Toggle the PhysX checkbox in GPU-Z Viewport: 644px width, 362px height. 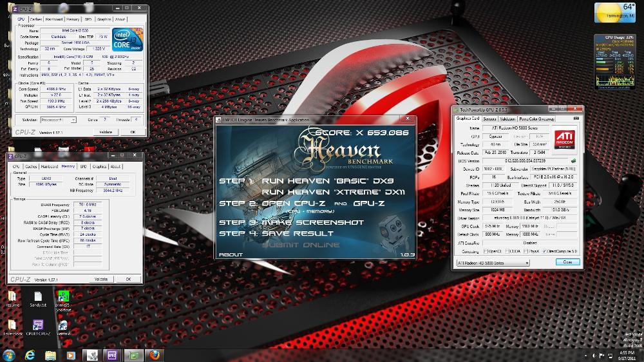(526, 251)
